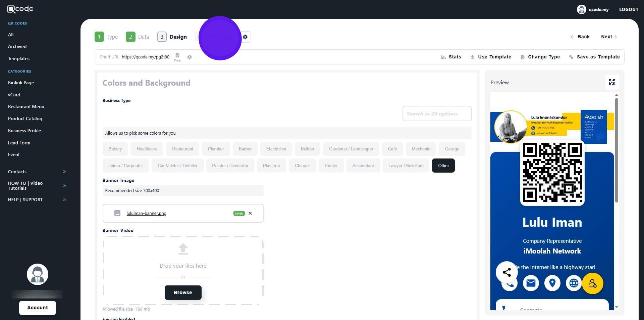The image size is (644, 320).
Task: Open Archived QR codes
Action: 17,46
